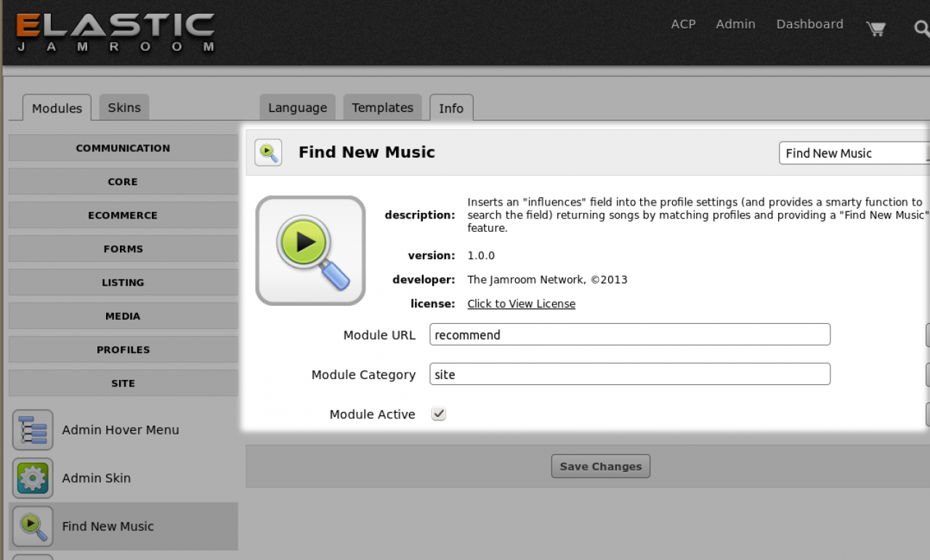930x560 pixels.
Task: Expand the Profiles category
Action: (123, 349)
